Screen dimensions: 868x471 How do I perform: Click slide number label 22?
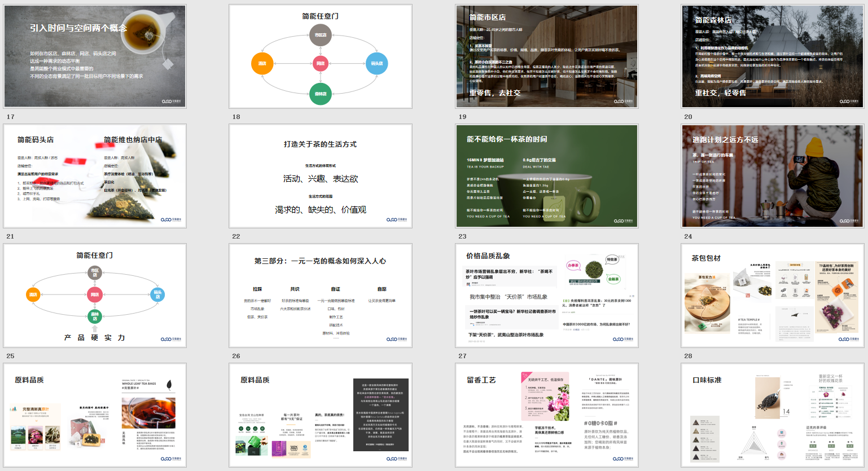[236, 236]
